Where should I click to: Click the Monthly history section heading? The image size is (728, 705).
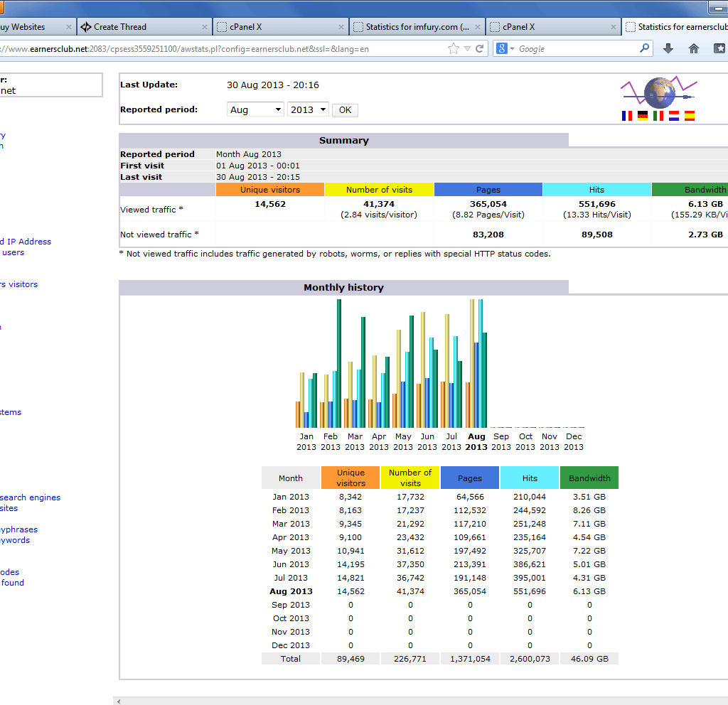[343, 287]
